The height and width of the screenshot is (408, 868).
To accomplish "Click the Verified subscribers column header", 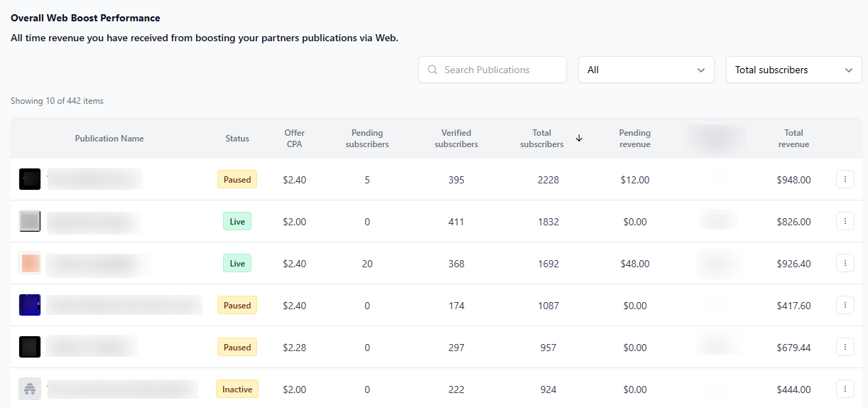I will (456, 139).
